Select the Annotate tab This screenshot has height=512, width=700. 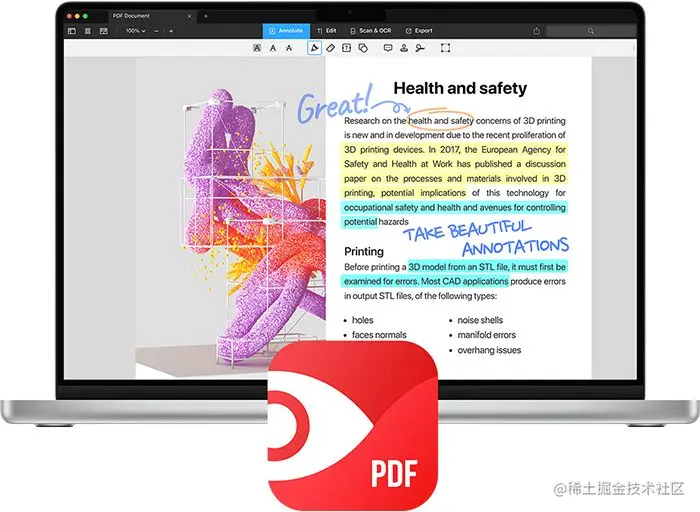click(x=286, y=31)
